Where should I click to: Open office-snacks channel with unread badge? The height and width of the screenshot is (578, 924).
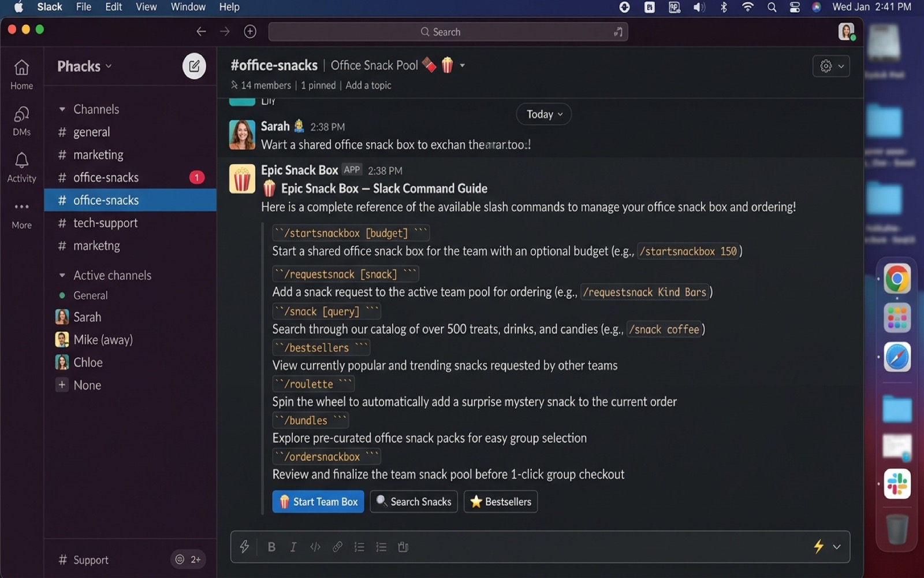pos(131,177)
